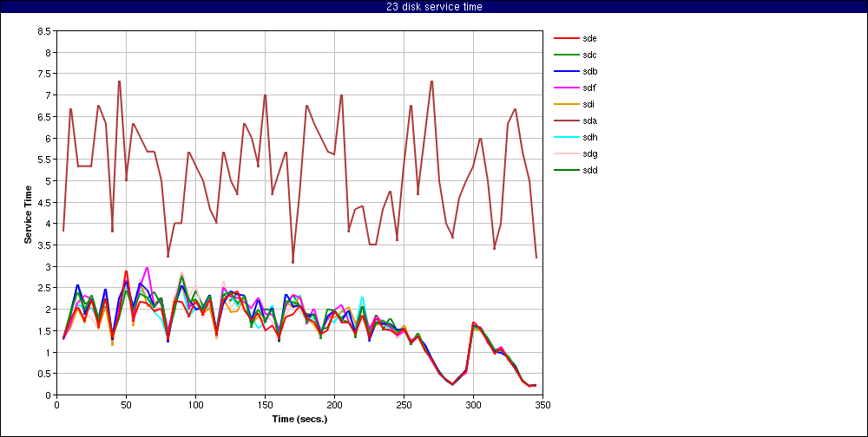Click the brown sda legend line
This screenshot has height=437, width=868.
pos(565,121)
